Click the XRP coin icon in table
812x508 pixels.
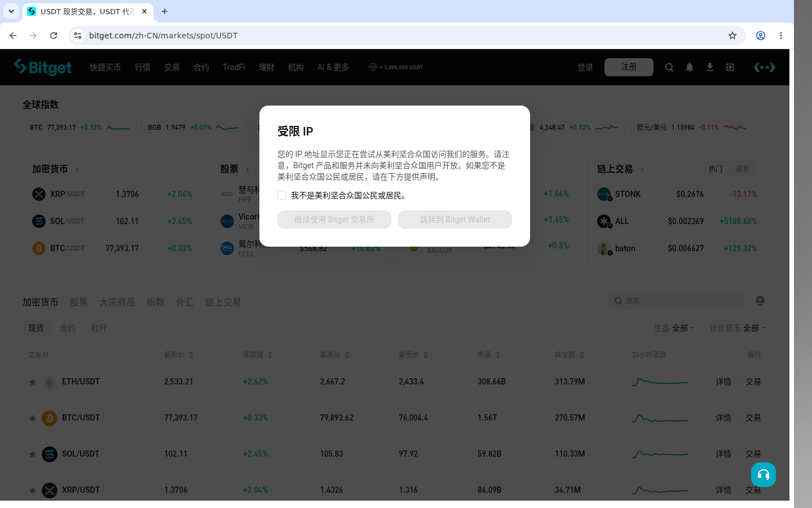pyautogui.click(x=50, y=491)
